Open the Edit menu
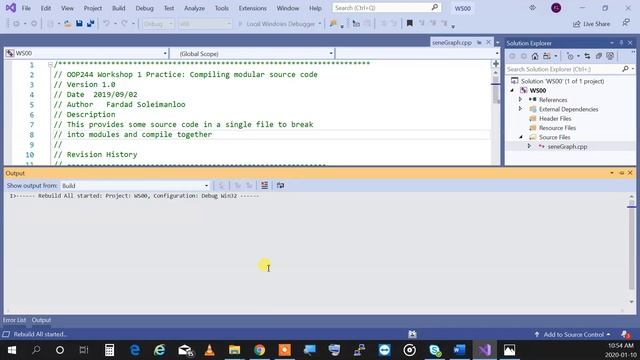The image size is (640, 360). click(46, 8)
